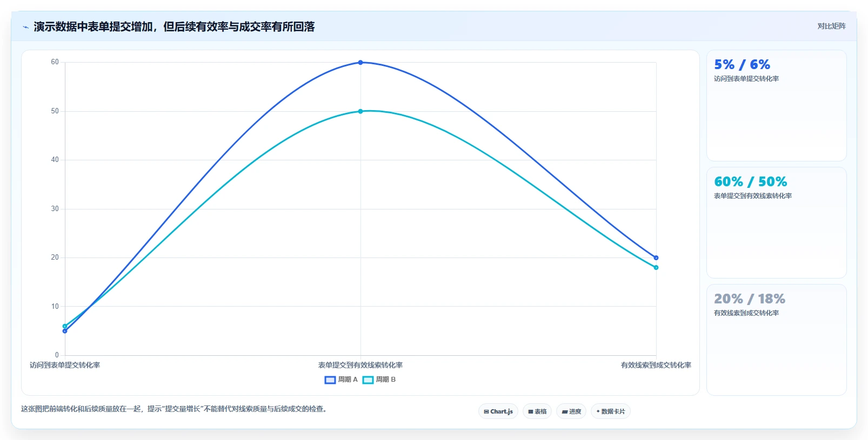Select the 20% / 18% metric card
The width and height of the screenshot is (868, 440).
pyautogui.click(x=776, y=340)
